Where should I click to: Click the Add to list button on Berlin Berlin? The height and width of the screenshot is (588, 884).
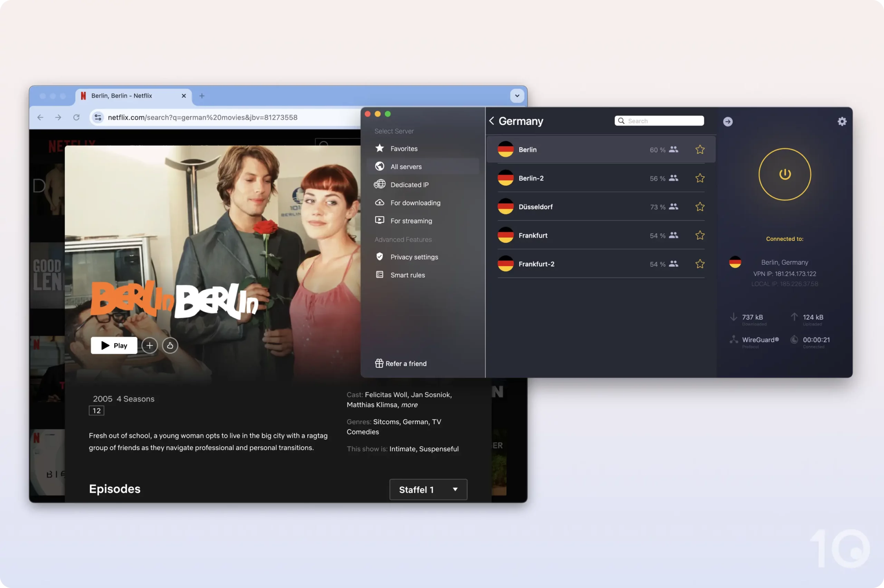click(x=149, y=345)
